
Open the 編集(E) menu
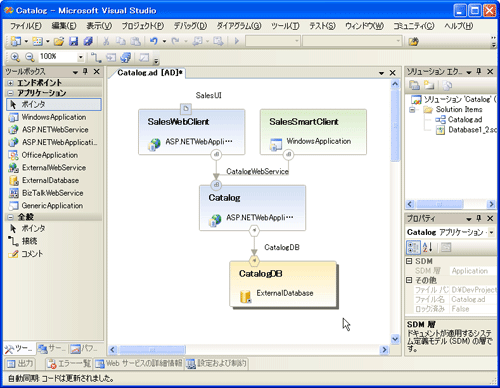(x=64, y=26)
